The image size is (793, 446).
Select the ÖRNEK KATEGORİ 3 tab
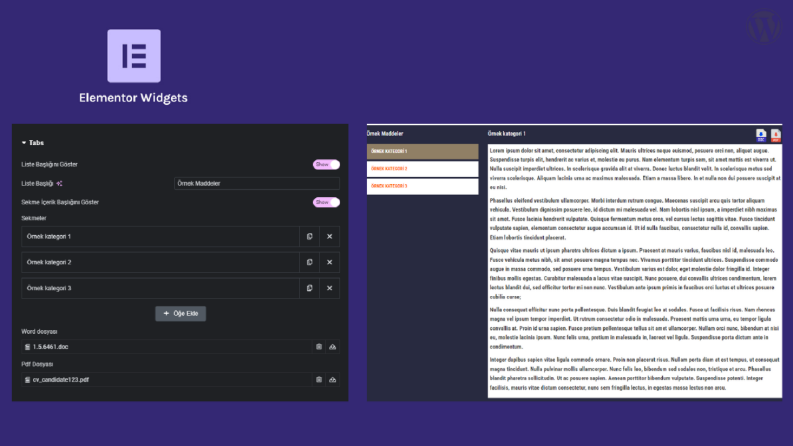tap(422, 186)
